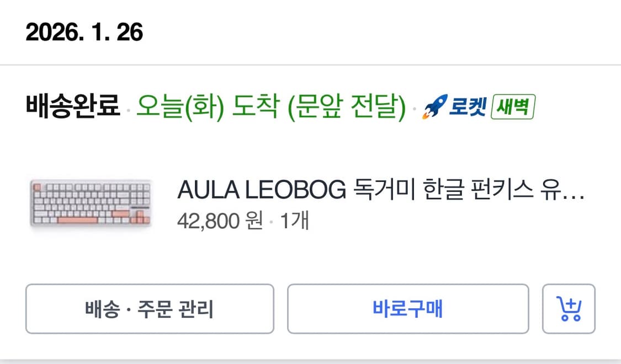Click the 배송·주문 관리 button
Viewport: 621px width, 364px height.
[148, 309]
